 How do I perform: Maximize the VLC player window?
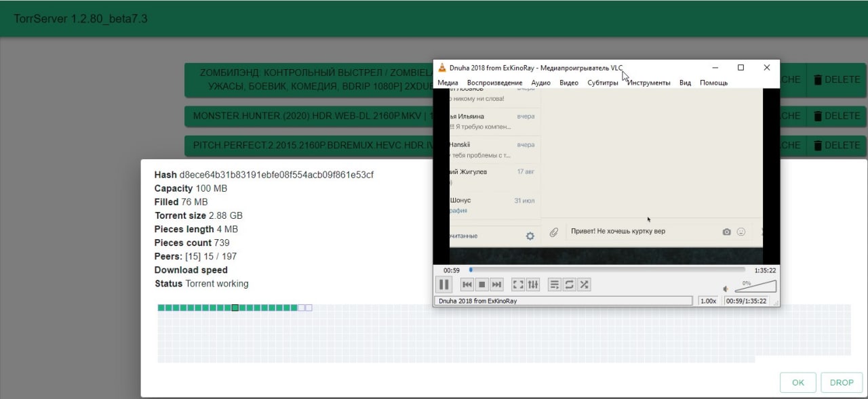click(x=741, y=67)
